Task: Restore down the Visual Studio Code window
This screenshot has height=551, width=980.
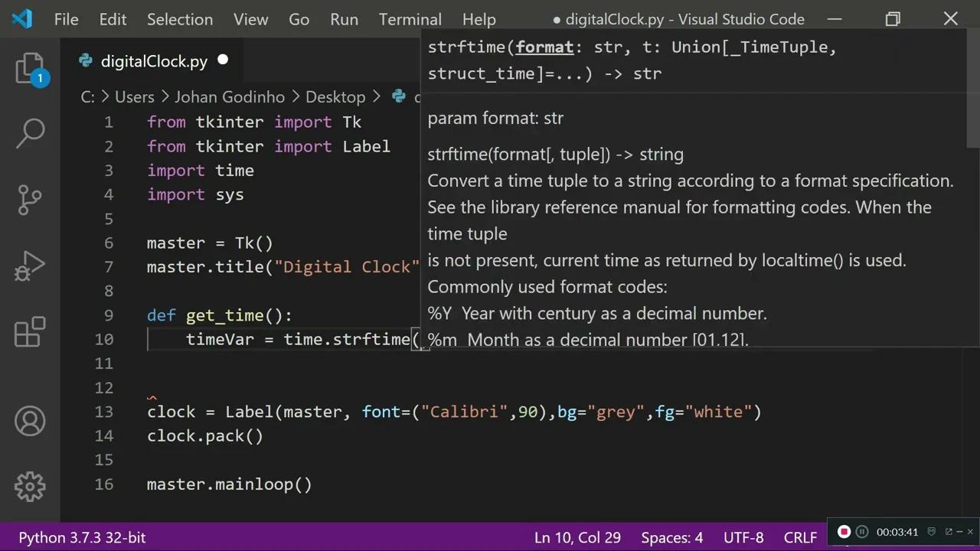Action: pos(893,19)
